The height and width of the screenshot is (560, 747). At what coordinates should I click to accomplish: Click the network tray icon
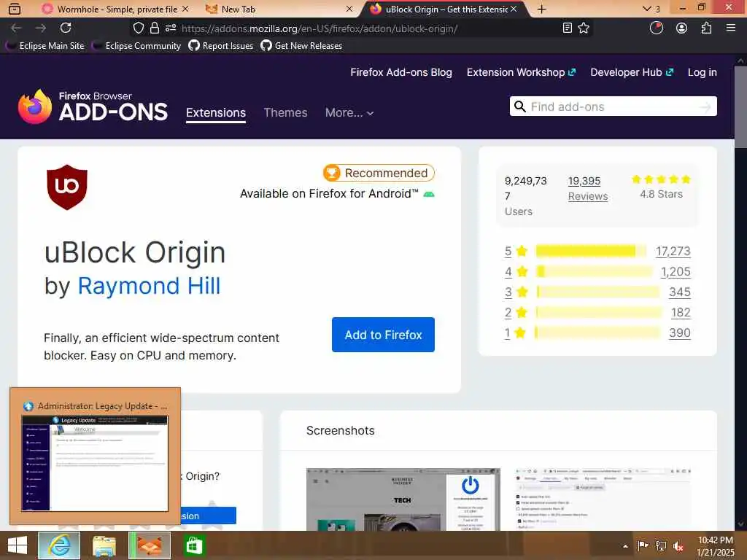[661, 545]
